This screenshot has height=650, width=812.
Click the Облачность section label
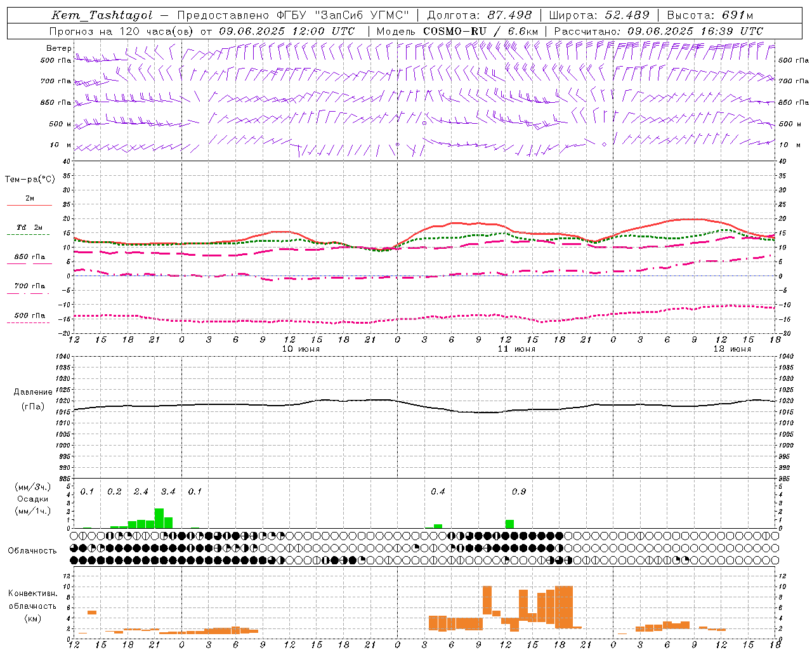32,551
